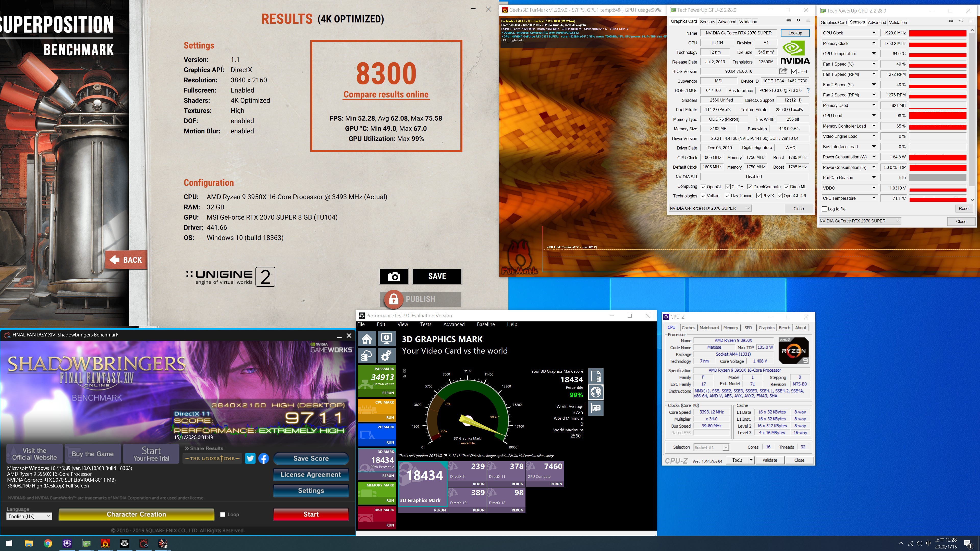
Task: Open File Explorer from taskbar
Action: pos(29,543)
